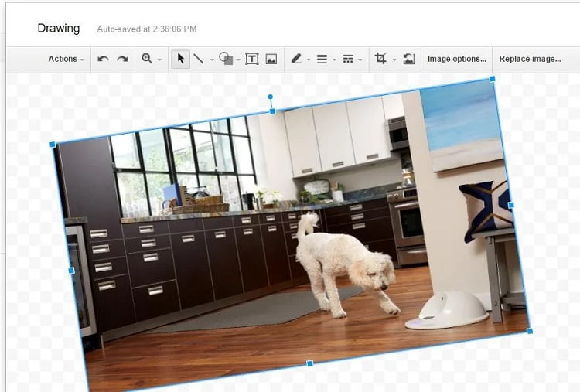Click the left-middle resize handle
Viewport: 580px width, 392px height.
(71, 271)
